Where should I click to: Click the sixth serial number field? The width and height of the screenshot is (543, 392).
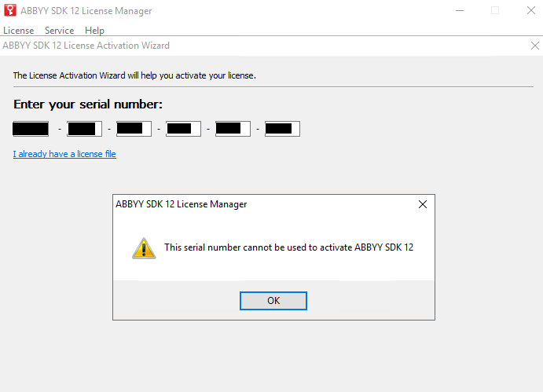(x=283, y=129)
